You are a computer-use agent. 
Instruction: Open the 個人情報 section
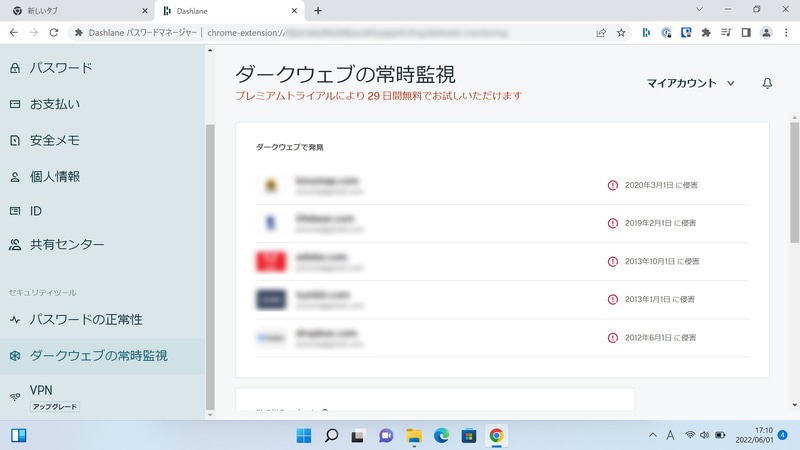[x=55, y=177]
